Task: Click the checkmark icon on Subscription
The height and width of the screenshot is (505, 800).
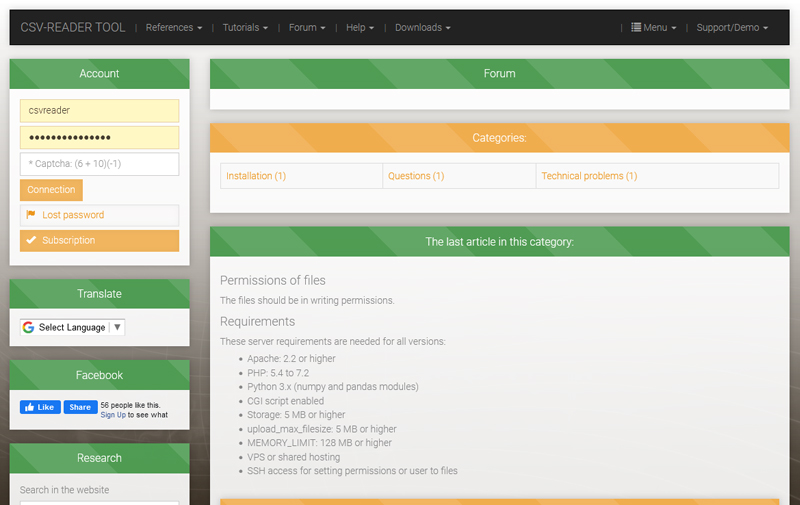Action: [x=31, y=240]
